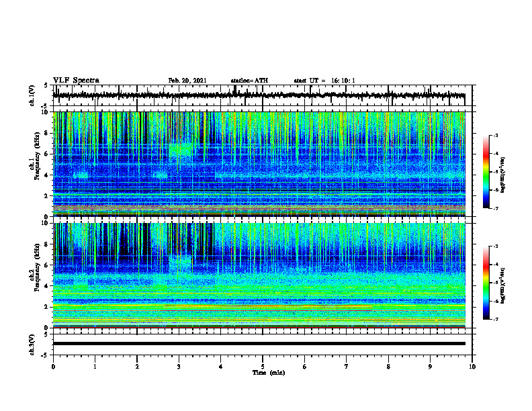
Task: Click the "8" tick on the Time axis
Action: tap(388, 367)
